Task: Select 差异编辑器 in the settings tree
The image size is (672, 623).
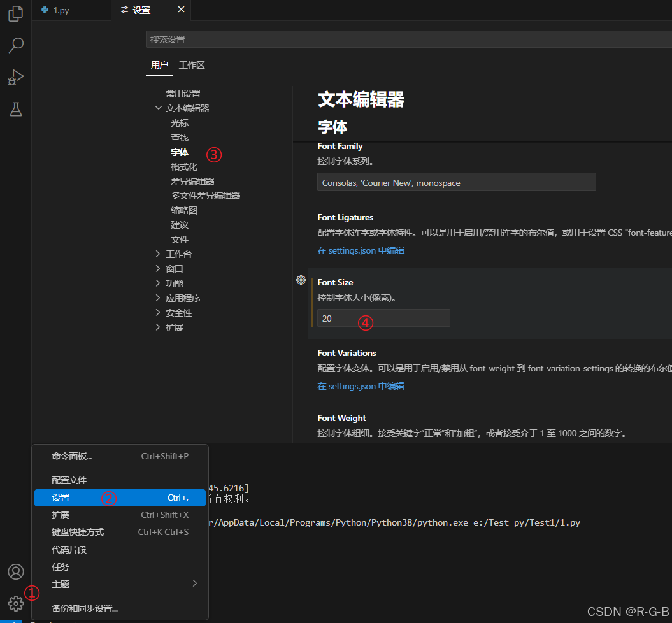Action: click(192, 182)
